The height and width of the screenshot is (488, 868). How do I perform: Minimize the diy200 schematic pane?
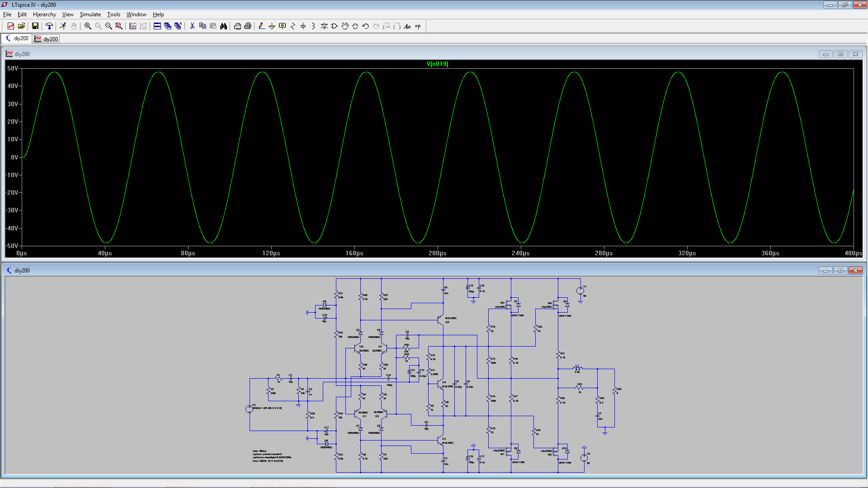(x=826, y=271)
